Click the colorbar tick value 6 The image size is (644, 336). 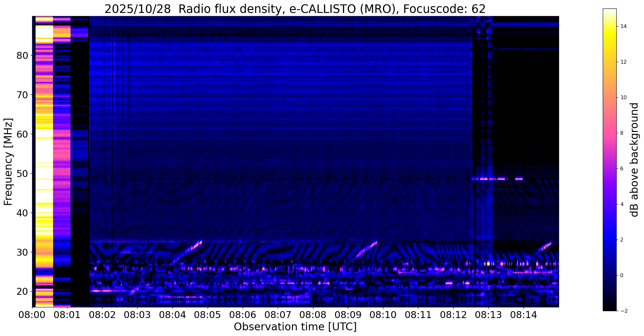coord(621,169)
